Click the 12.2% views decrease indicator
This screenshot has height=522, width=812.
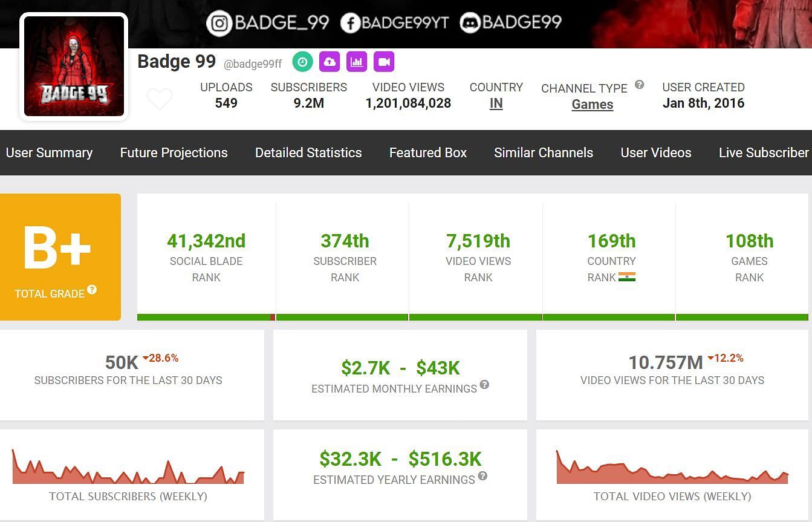726,358
